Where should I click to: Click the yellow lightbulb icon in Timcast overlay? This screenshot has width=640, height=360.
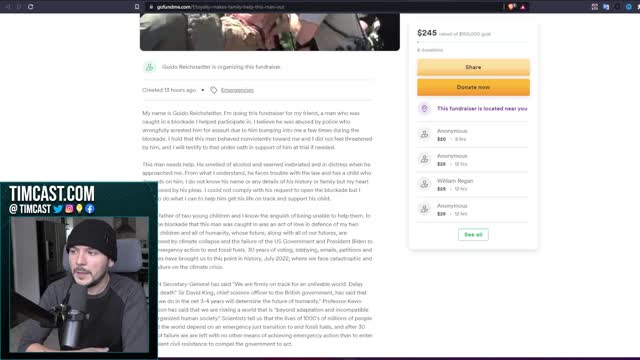pyautogui.click(x=79, y=209)
